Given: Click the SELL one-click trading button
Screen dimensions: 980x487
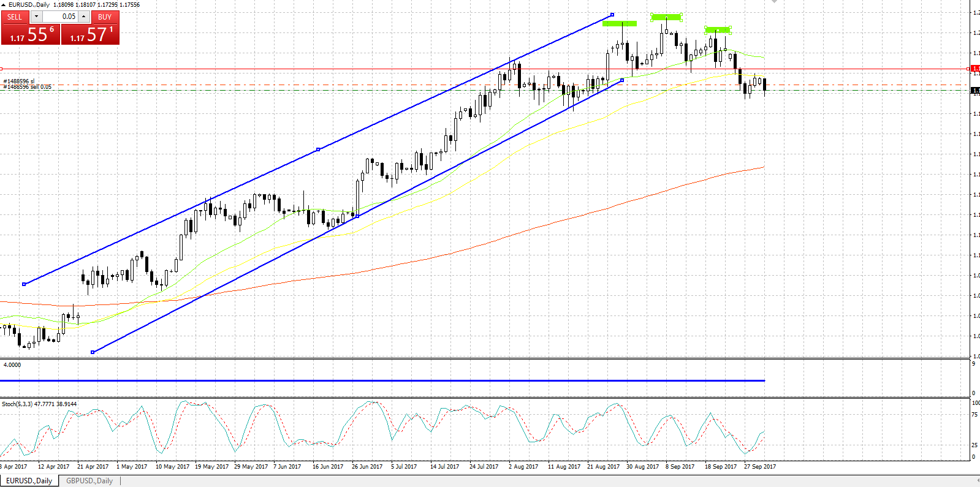Looking at the screenshot, I should click(x=15, y=17).
